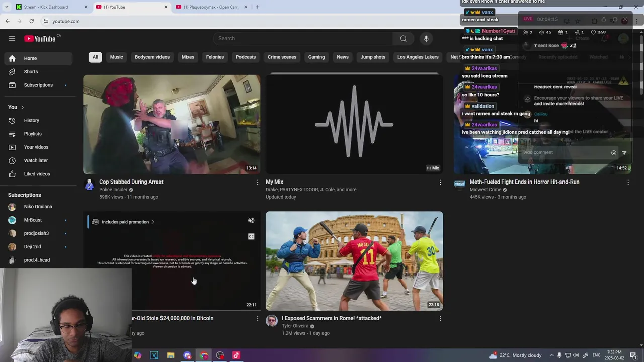644x362 pixels.
Task: Reload the YouTube page
Action: 31,21
